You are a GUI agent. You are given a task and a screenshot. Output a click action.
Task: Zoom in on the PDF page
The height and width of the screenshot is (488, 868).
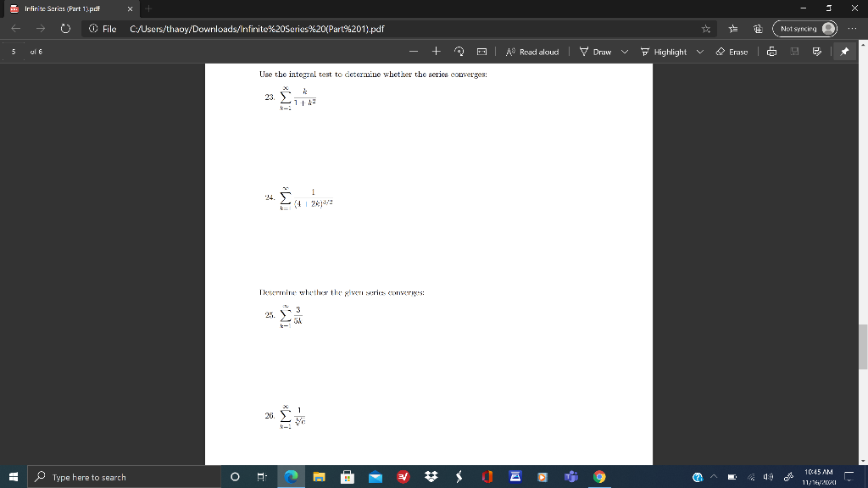click(x=436, y=52)
